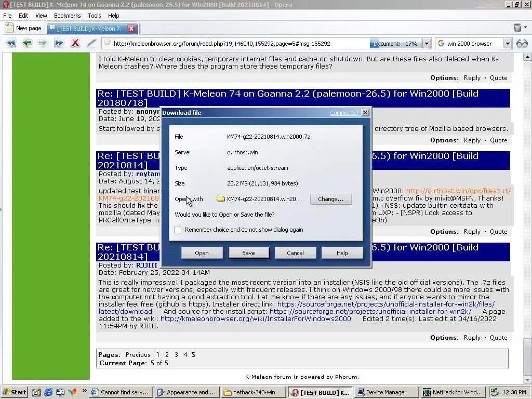
Task: Open closed tabs trash icon
Action: tap(517, 28)
